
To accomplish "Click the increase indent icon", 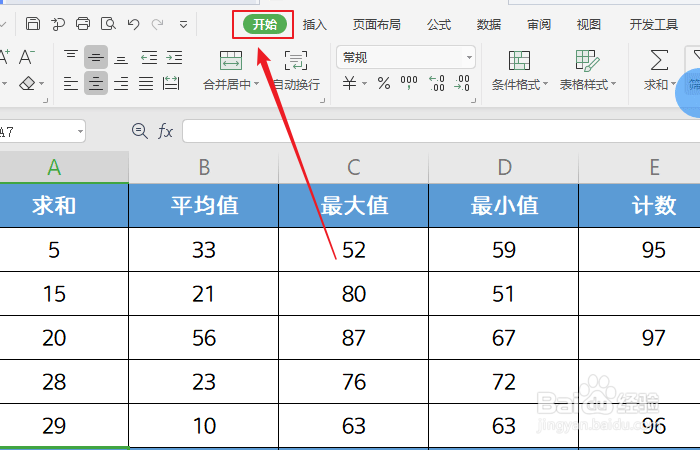I will 174,57.
